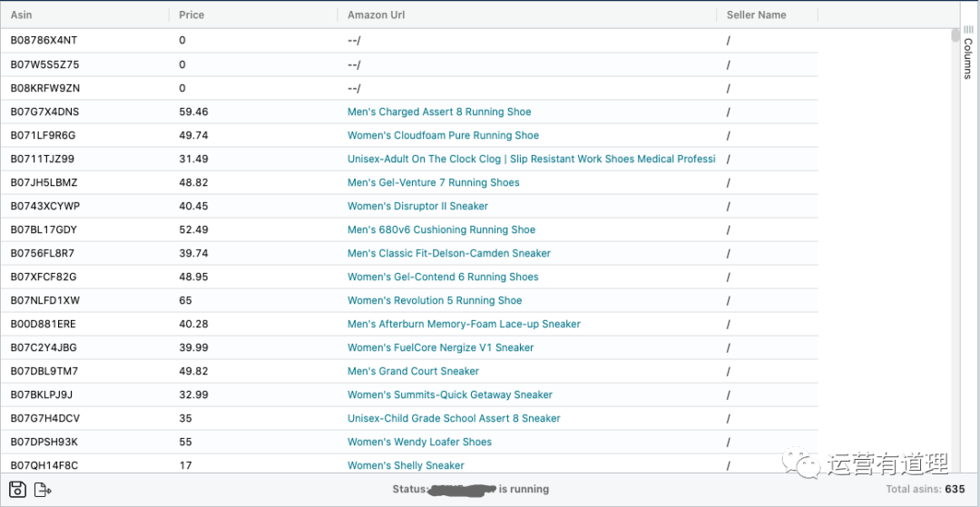Open Unisex-Adult On The Clock Clog link
Viewport: 980px width, 507px height.
pos(531,160)
